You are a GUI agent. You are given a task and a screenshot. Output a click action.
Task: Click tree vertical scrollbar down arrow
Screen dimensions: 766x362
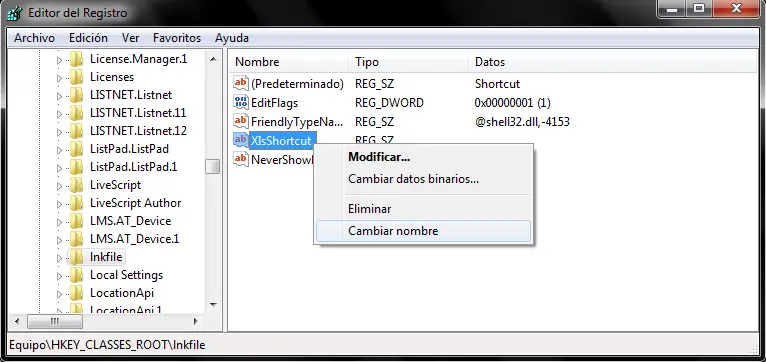pos(213,305)
